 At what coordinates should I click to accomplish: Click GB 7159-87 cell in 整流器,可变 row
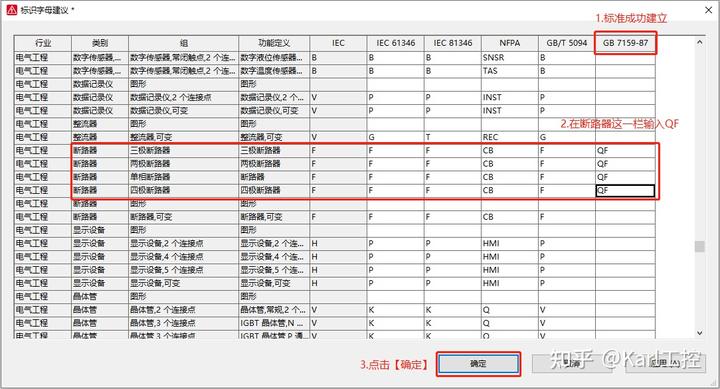pyautogui.click(x=625, y=137)
